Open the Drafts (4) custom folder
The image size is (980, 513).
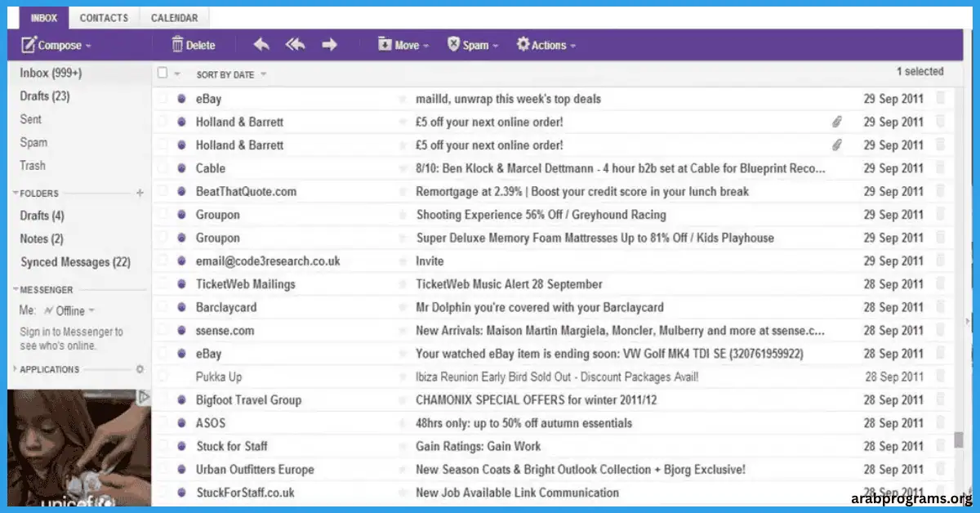42,216
